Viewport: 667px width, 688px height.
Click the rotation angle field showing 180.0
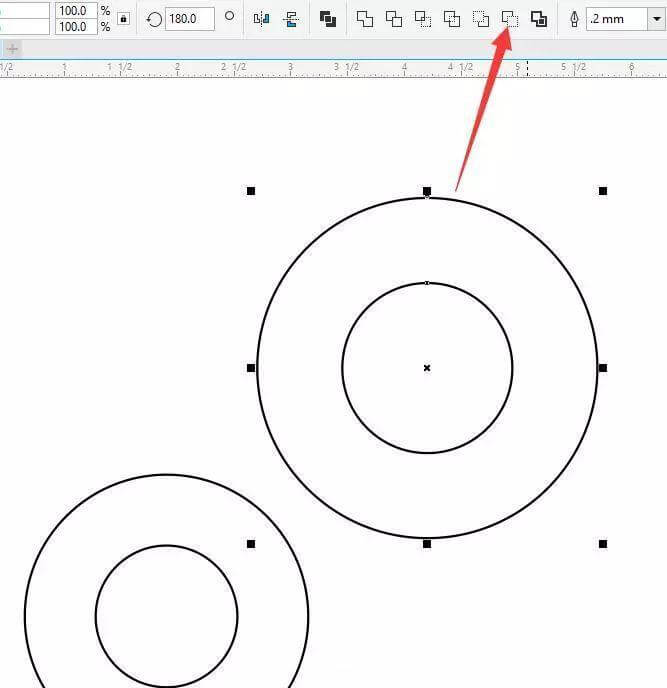coord(189,18)
